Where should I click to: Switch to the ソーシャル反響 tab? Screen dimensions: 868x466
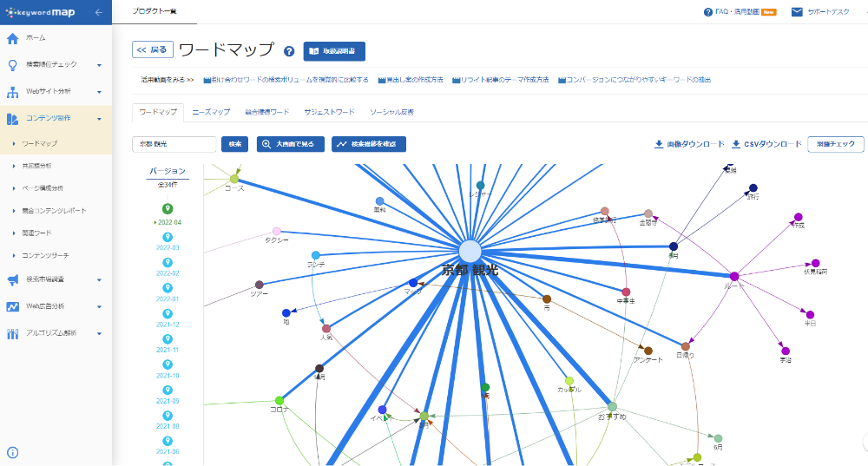[x=392, y=112]
